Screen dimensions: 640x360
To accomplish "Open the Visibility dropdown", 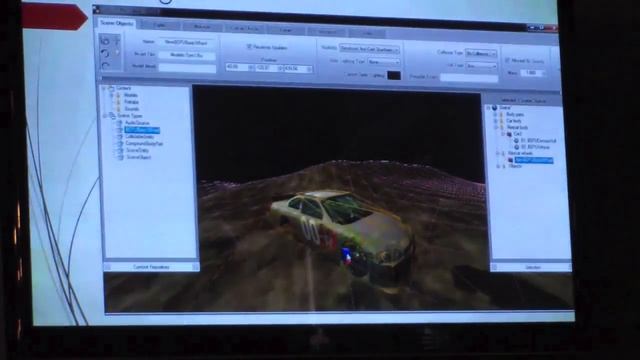I will click(x=369, y=49).
